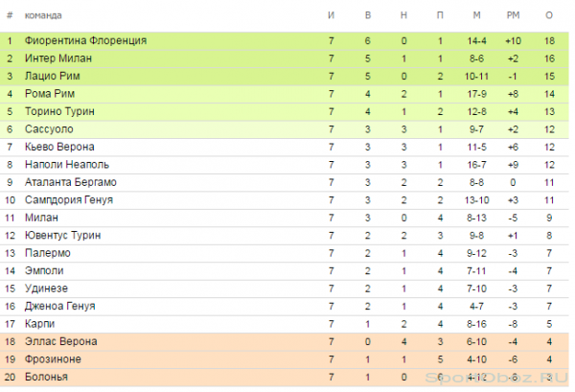
Task: Click the Сампдория Генуя team name
Action: coord(69,200)
